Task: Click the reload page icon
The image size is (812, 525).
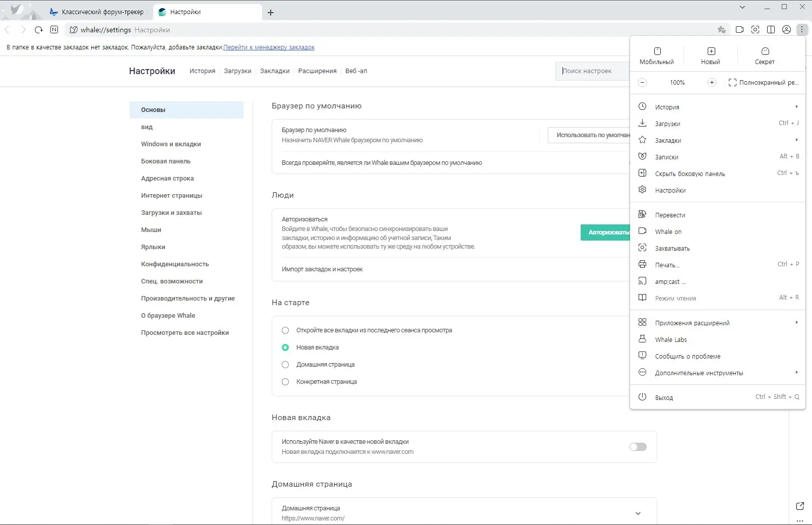Action: pyautogui.click(x=39, y=30)
